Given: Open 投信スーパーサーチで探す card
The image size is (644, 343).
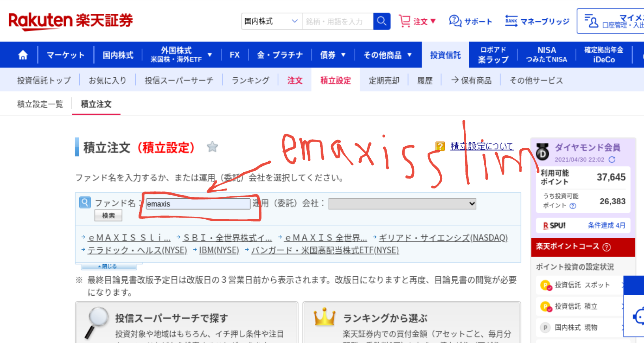Looking at the screenshot, I should pos(187,322).
